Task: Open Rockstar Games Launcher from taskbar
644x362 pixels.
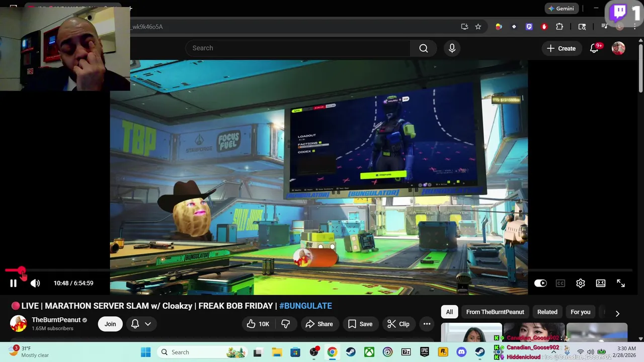Action: tap(443, 352)
